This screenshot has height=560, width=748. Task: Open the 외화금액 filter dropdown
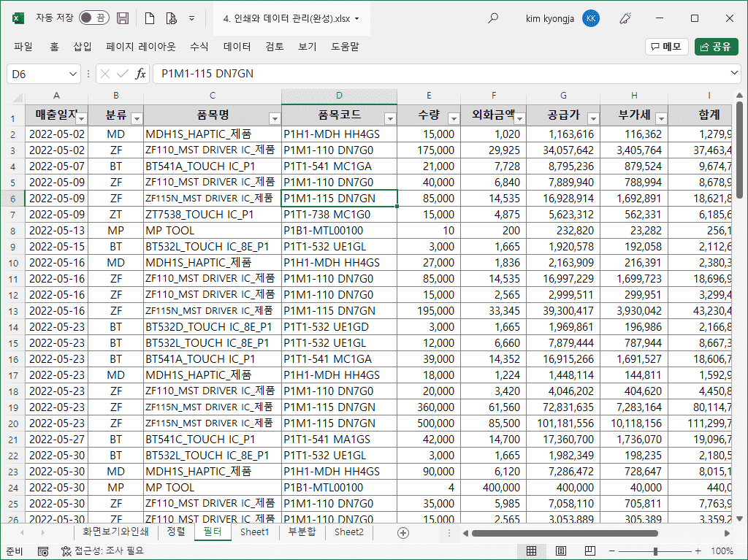tap(520, 118)
